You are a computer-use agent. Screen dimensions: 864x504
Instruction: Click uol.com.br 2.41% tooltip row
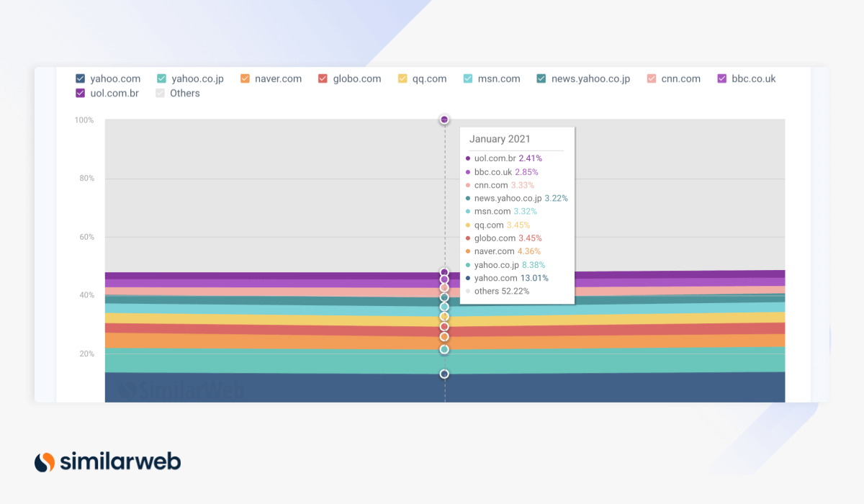503,158
